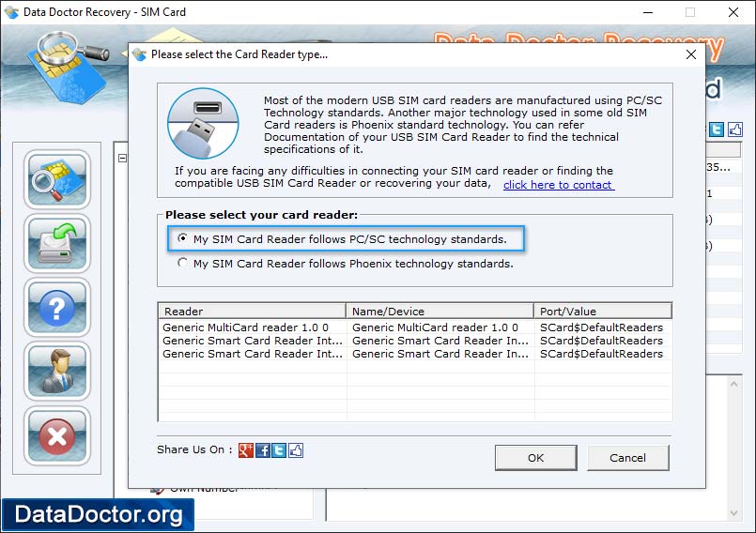Click the thumbs-up Like icon in dialog
Screen dimensions: 756x533
coord(296,450)
